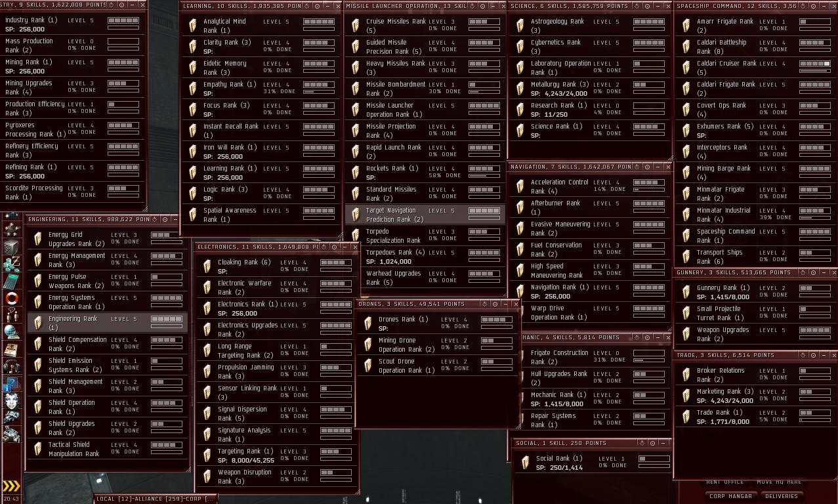Screen dimensions: 838x504
Task: Click the skill book icon for Energy Grid Upgrades
Action: (37, 239)
